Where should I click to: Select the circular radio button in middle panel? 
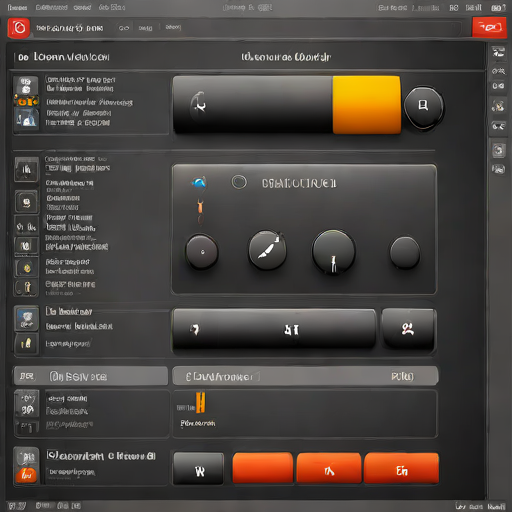[239, 182]
